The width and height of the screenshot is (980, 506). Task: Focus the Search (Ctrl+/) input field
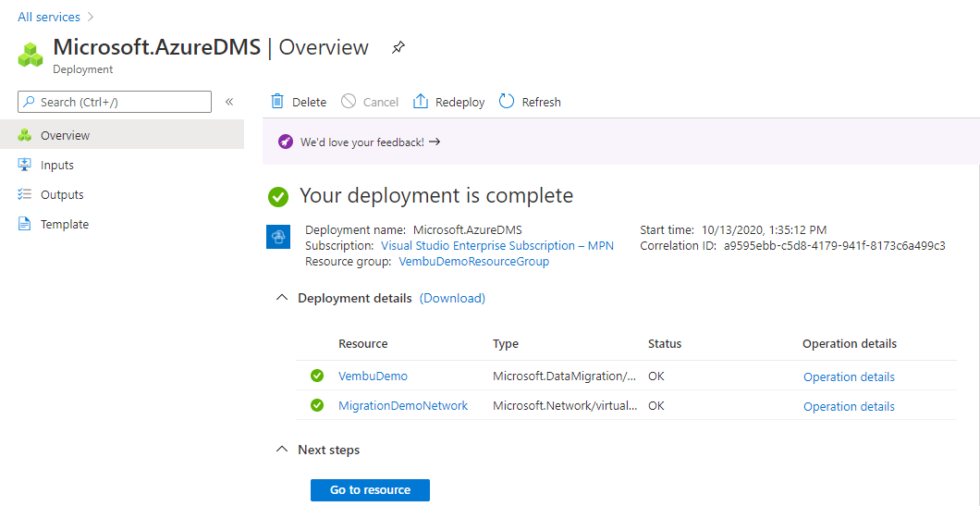coord(115,102)
